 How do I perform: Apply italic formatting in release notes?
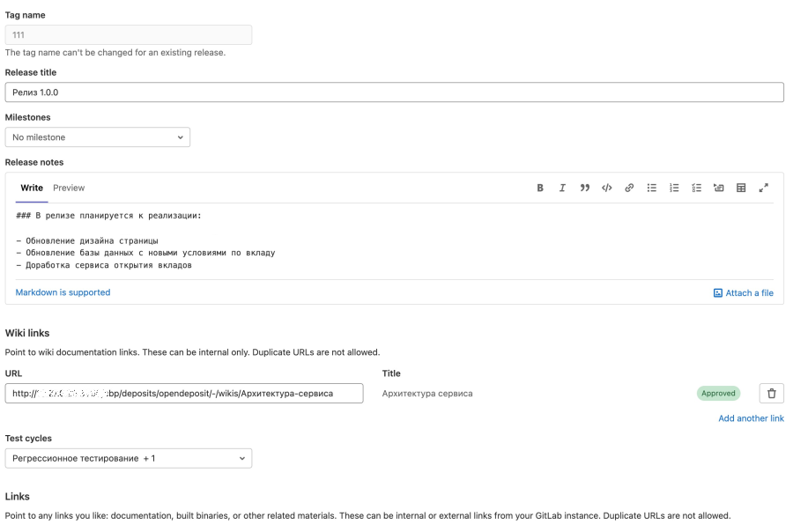[562, 188]
